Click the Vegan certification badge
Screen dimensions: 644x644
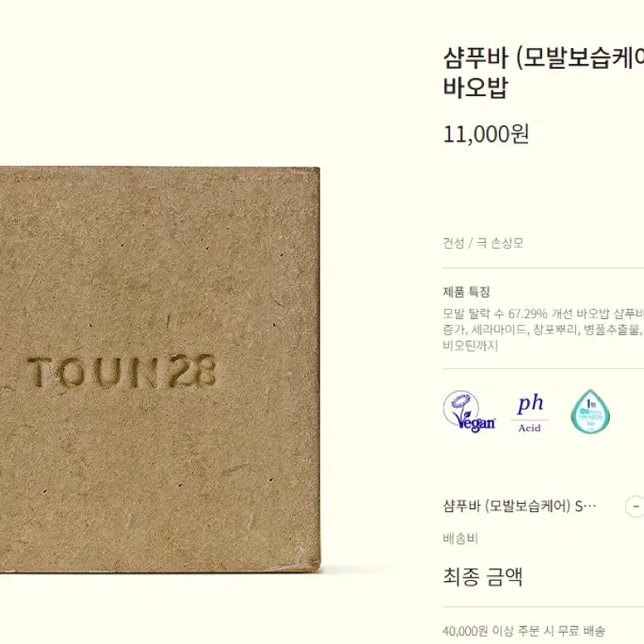pyautogui.click(x=469, y=412)
